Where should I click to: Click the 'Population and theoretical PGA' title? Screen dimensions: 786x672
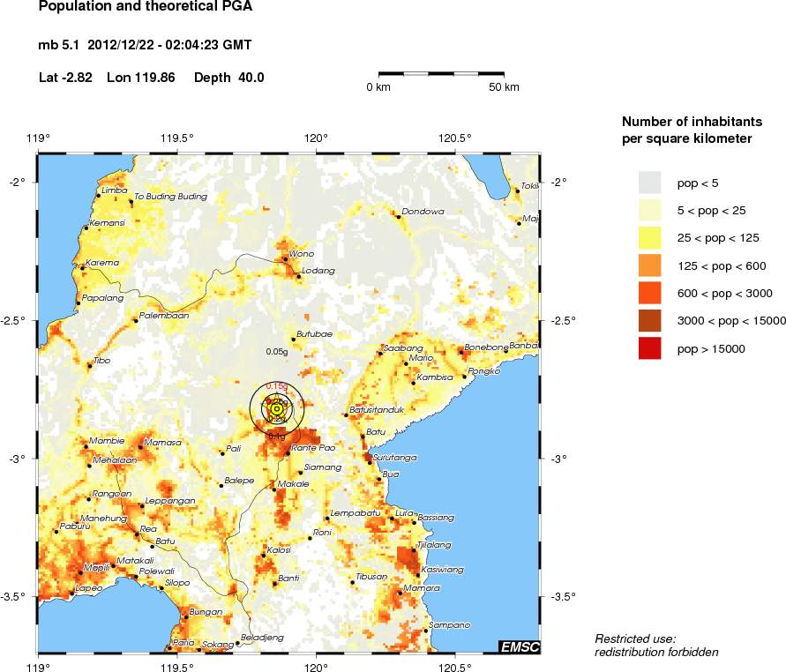146,6
